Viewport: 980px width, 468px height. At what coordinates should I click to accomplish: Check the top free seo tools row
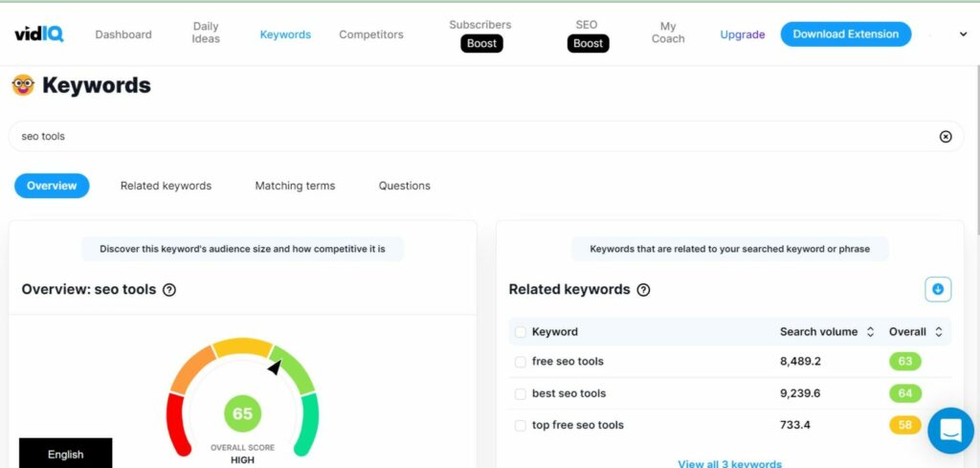click(520, 426)
